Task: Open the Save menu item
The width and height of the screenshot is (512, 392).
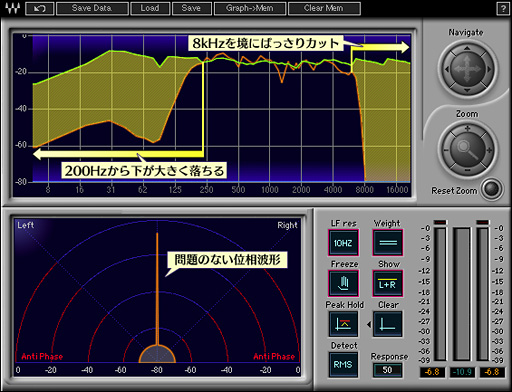Action: (191, 8)
